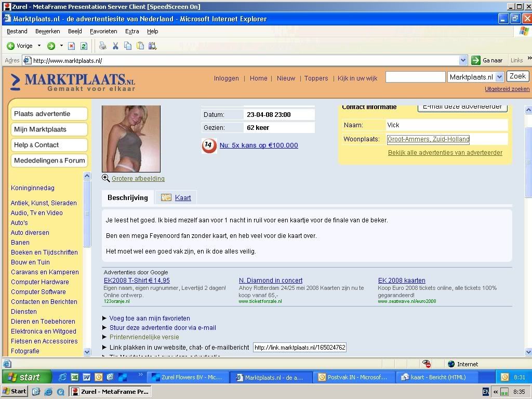This screenshot has height=399, width=532.
Task: Refresh the page with the refresh icon
Action: coord(84,46)
